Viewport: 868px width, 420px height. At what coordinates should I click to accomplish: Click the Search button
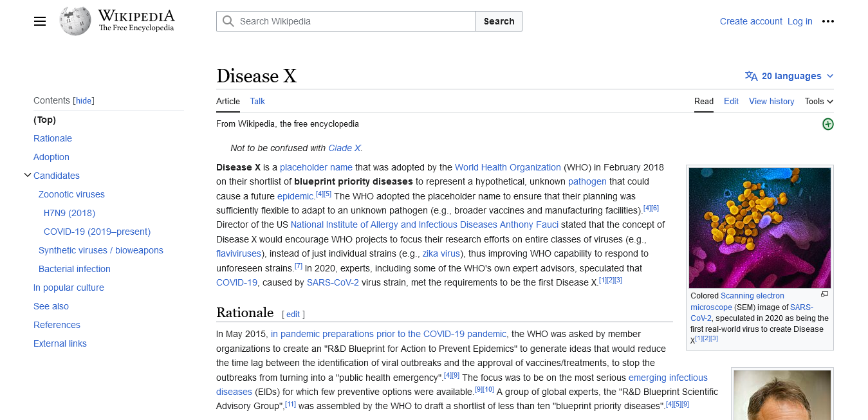pyautogui.click(x=499, y=21)
